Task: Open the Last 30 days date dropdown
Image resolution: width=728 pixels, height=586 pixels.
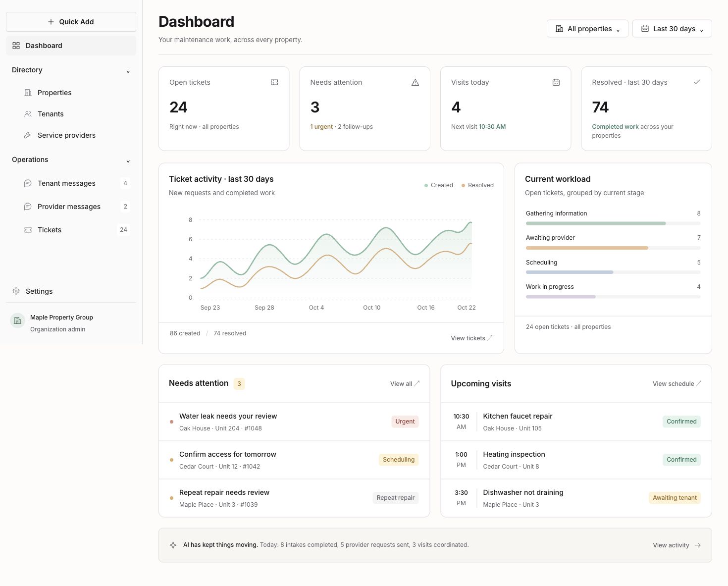Action: click(x=672, y=29)
